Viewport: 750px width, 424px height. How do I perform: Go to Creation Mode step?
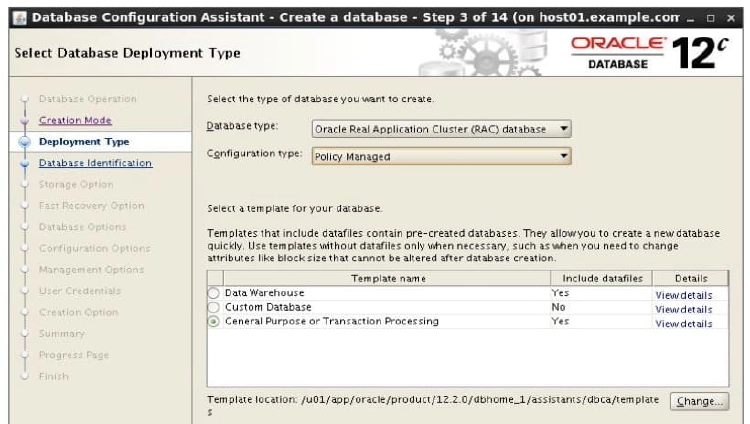[75, 120]
